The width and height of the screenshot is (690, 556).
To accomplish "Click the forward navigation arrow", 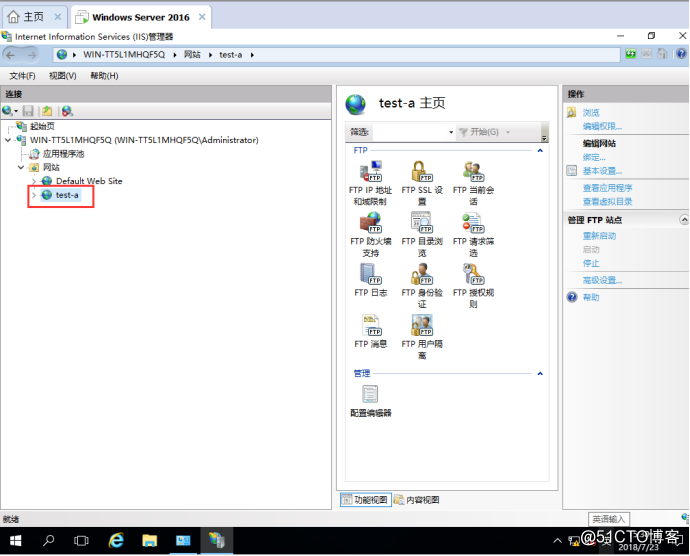I will click(32, 55).
